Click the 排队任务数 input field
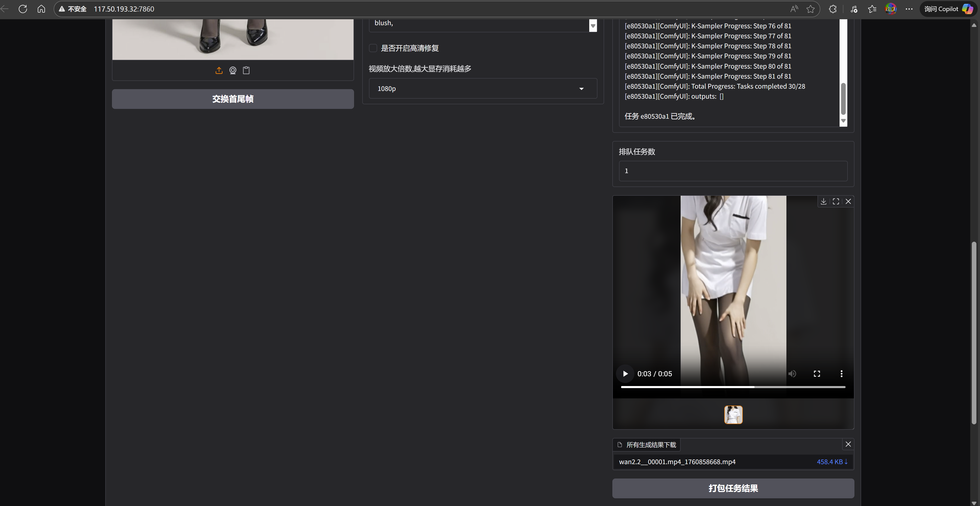980x506 pixels. point(733,171)
